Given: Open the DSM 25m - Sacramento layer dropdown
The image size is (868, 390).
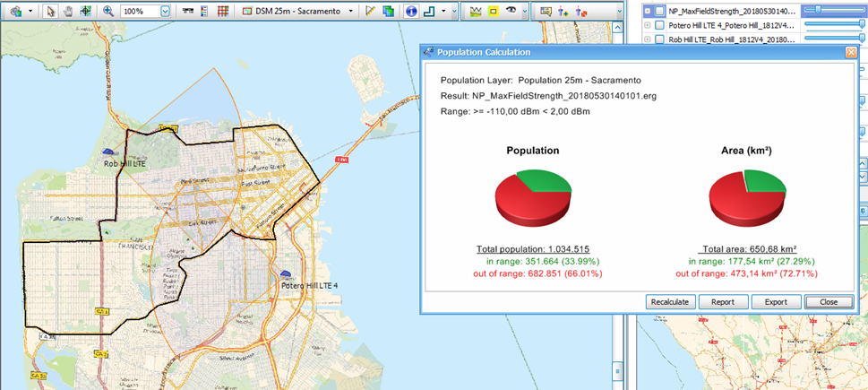Looking at the screenshot, I should [350, 11].
